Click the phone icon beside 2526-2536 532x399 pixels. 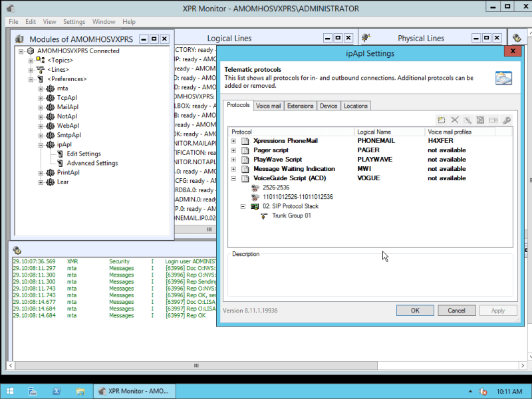coord(255,188)
